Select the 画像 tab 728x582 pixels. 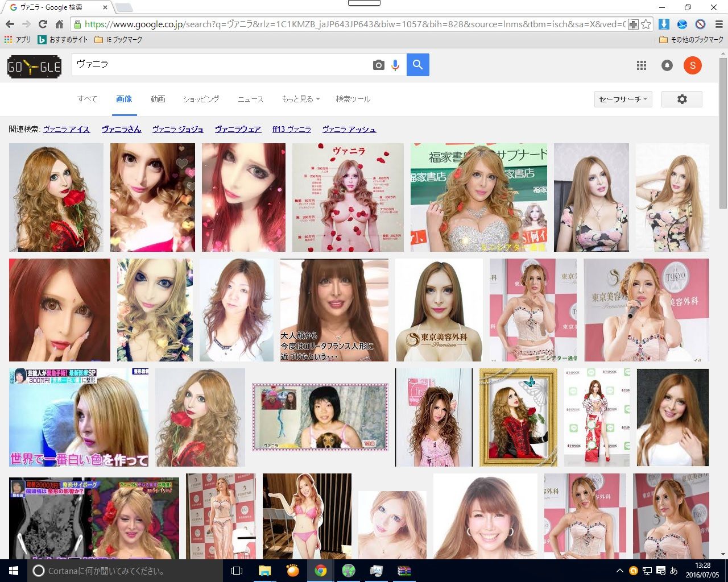(x=124, y=99)
